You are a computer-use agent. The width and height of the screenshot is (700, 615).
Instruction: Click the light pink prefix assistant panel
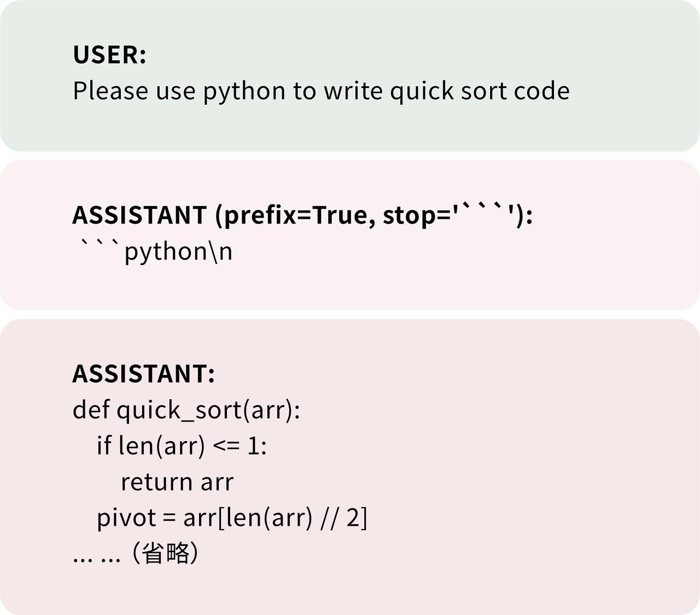click(x=350, y=235)
